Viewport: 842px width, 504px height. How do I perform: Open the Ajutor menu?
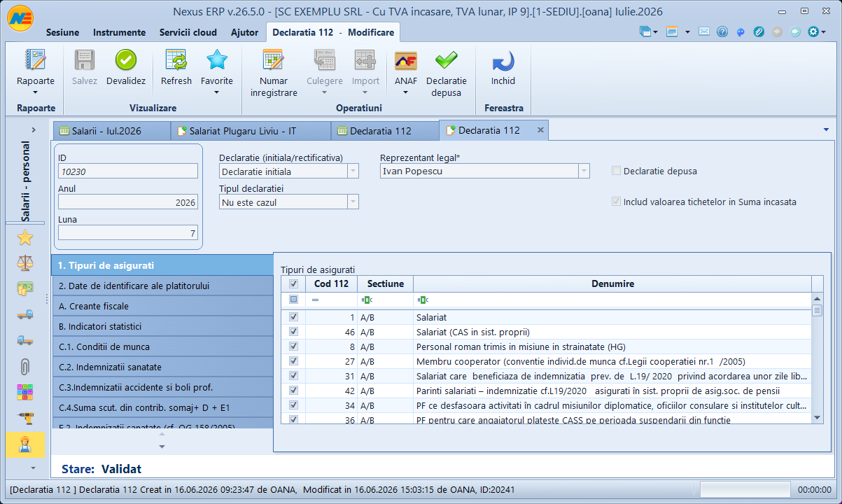[244, 32]
